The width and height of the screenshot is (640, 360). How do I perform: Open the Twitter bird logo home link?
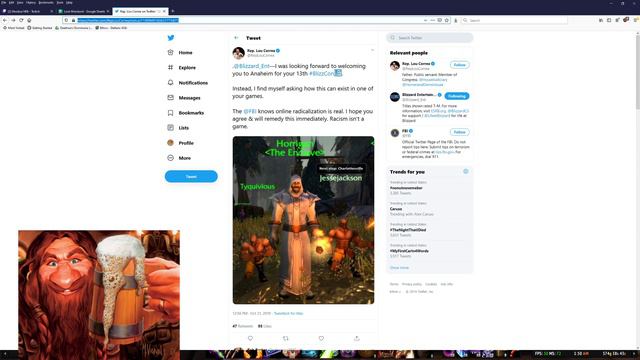click(x=171, y=38)
